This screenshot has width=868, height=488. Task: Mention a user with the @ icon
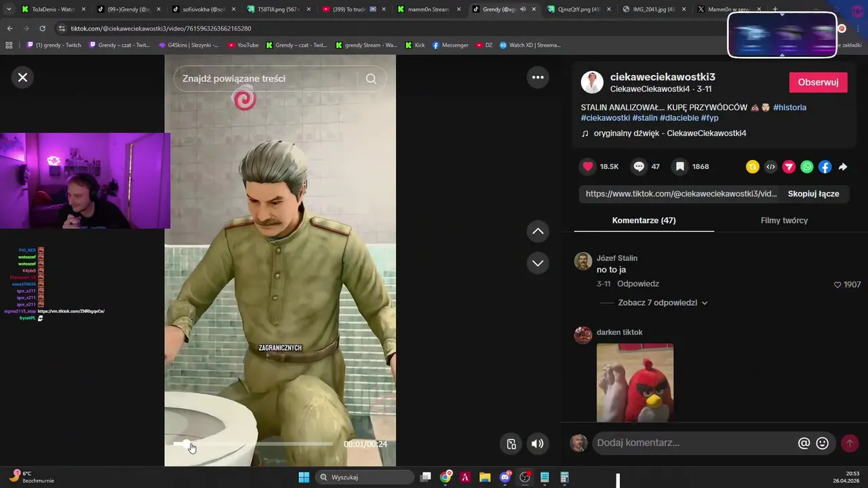(804, 443)
